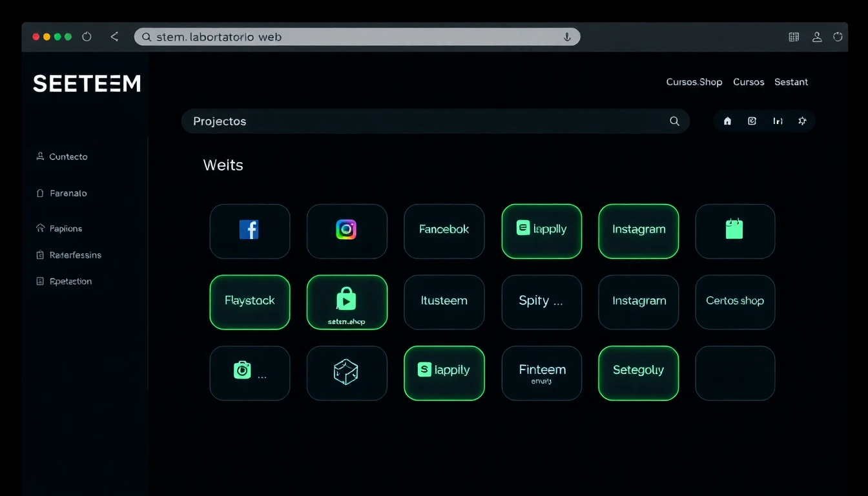Image resolution: width=868 pixels, height=496 pixels.
Task: Click the green calendar icon tile
Action: tap(735, 231)
